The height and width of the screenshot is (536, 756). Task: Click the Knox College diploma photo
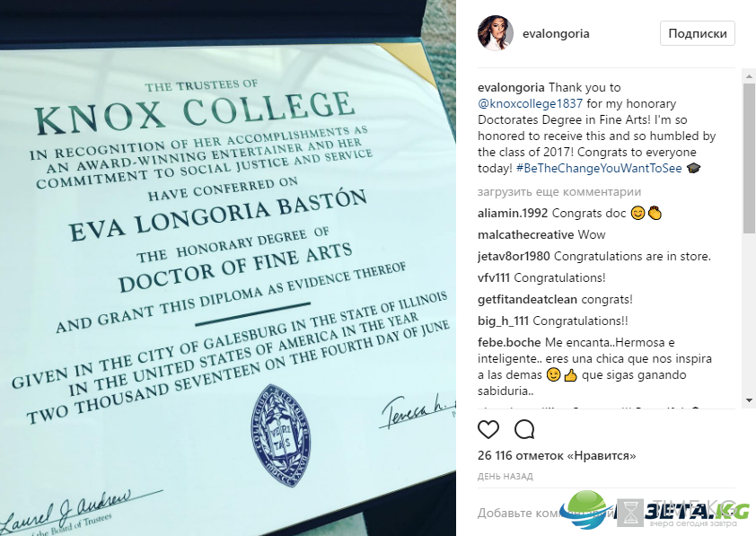tap(227, 268)
